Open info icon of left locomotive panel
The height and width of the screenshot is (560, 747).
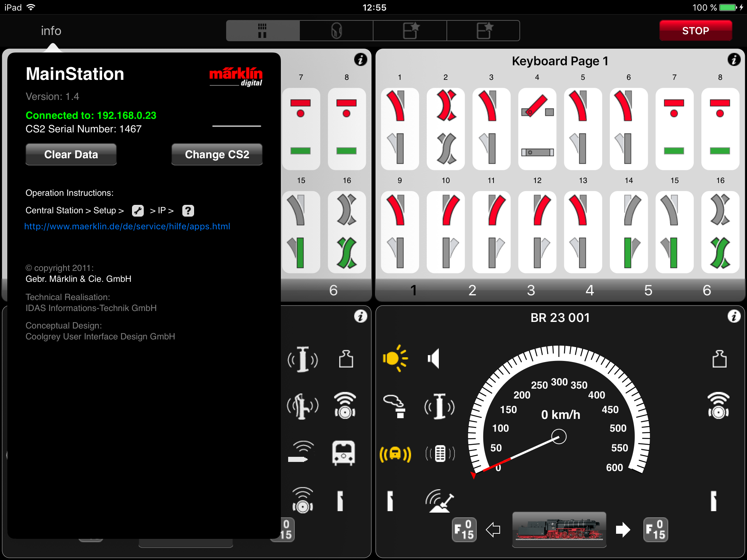[360, 316]
